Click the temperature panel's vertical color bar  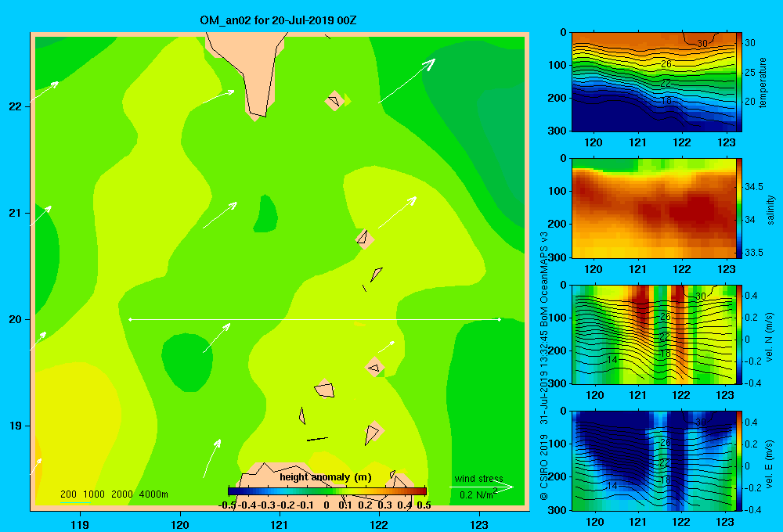(739, 82)
